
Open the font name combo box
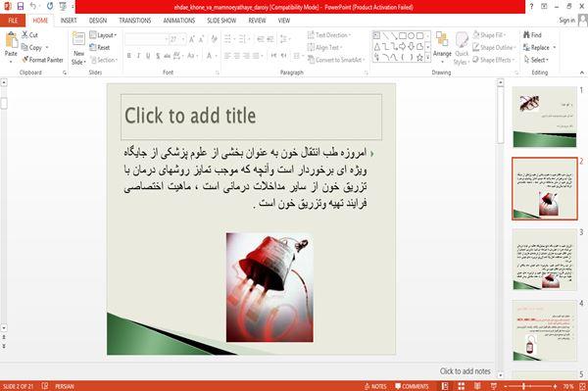pos(146,39)
